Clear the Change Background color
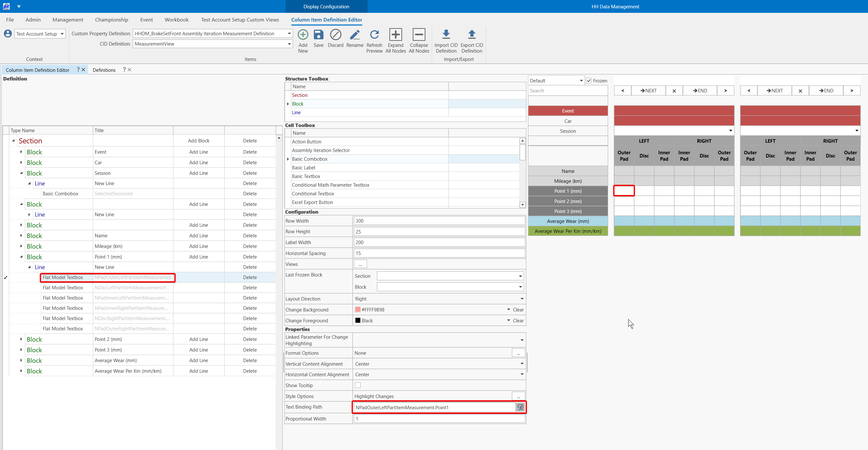Screen dimensions: 868x450 (x=518, y=310)
